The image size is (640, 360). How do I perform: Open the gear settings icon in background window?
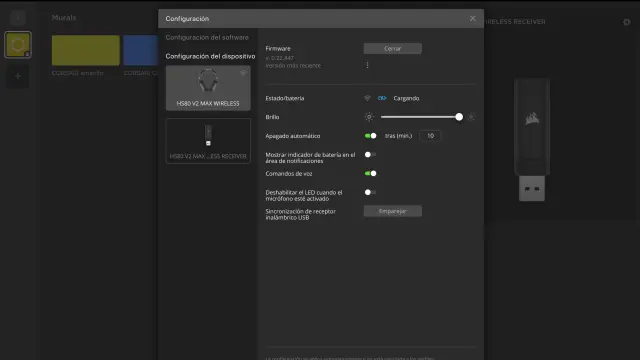(627, 22)
